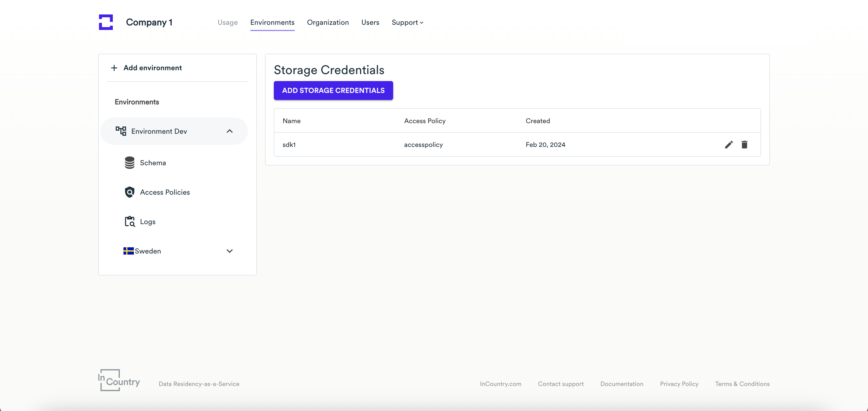Select the Usage menu item
Viewport: 868px width, 411px height.
coord(228,23)
